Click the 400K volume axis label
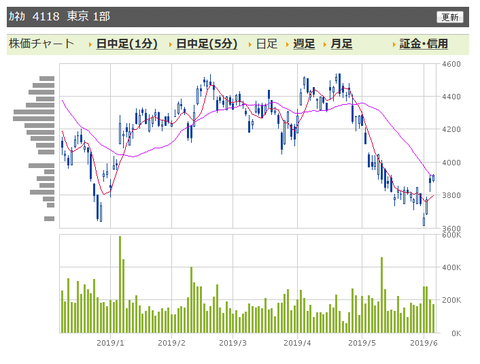The image size is (480, 364). pyautogui.click(x=452, y=267)
